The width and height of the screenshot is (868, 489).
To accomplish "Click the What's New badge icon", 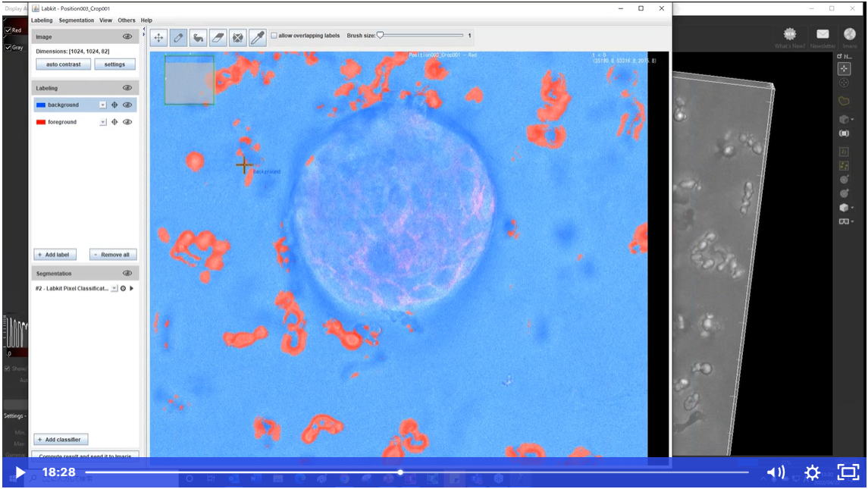I will 790,34.
